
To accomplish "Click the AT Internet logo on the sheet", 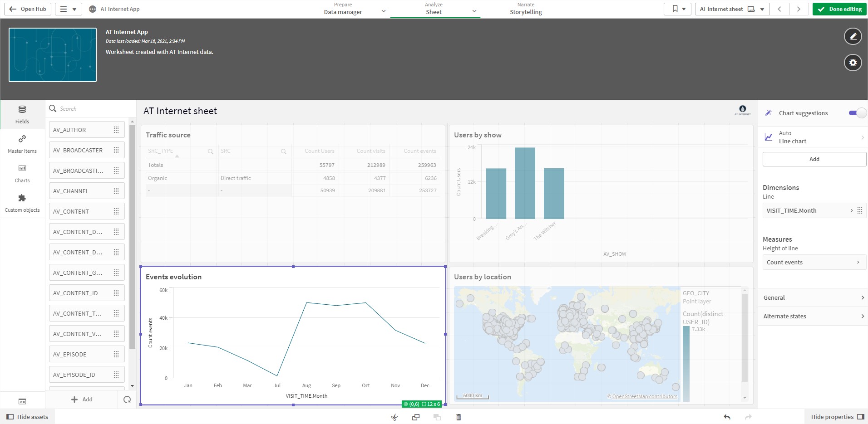I will [x=743, y=110].
